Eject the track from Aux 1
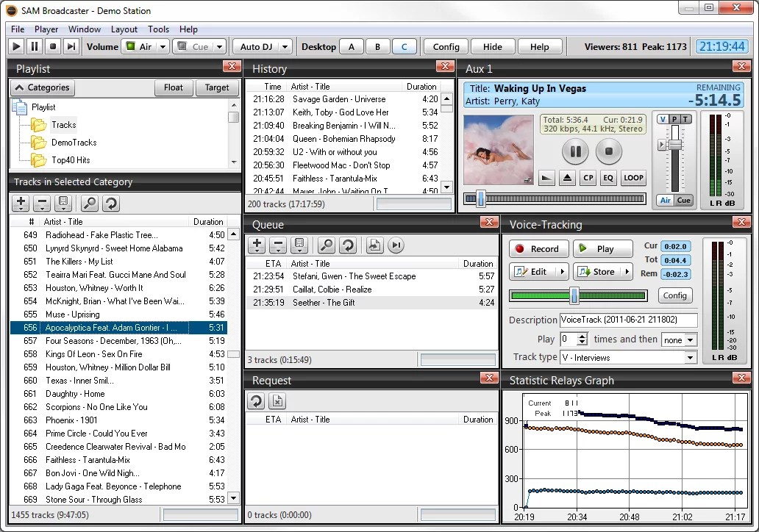This screenshot has height=532, width=759. [567, 178]
